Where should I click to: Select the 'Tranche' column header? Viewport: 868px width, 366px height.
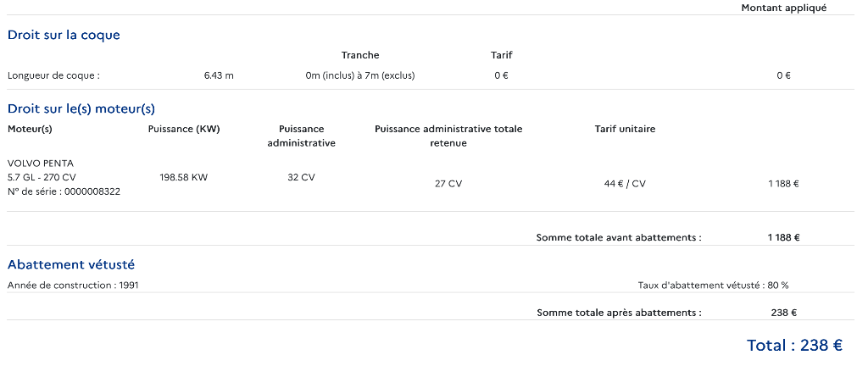pyautogui.click(x=360, y=55)
